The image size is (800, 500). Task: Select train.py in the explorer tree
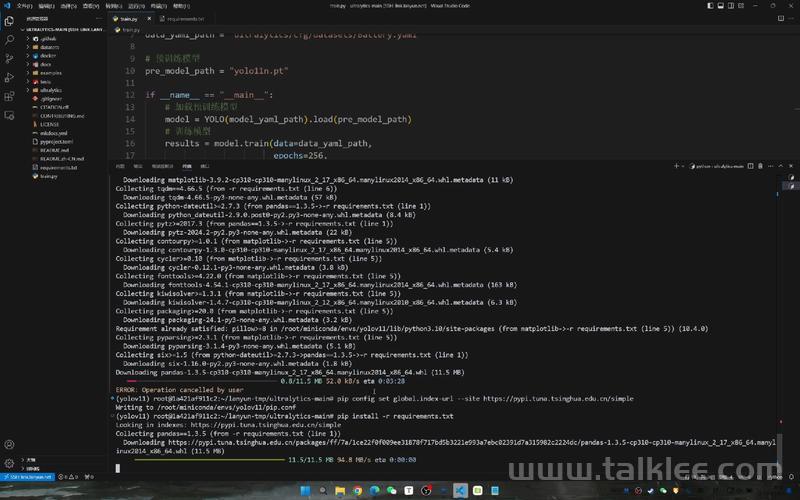click(x=48, y=176)
